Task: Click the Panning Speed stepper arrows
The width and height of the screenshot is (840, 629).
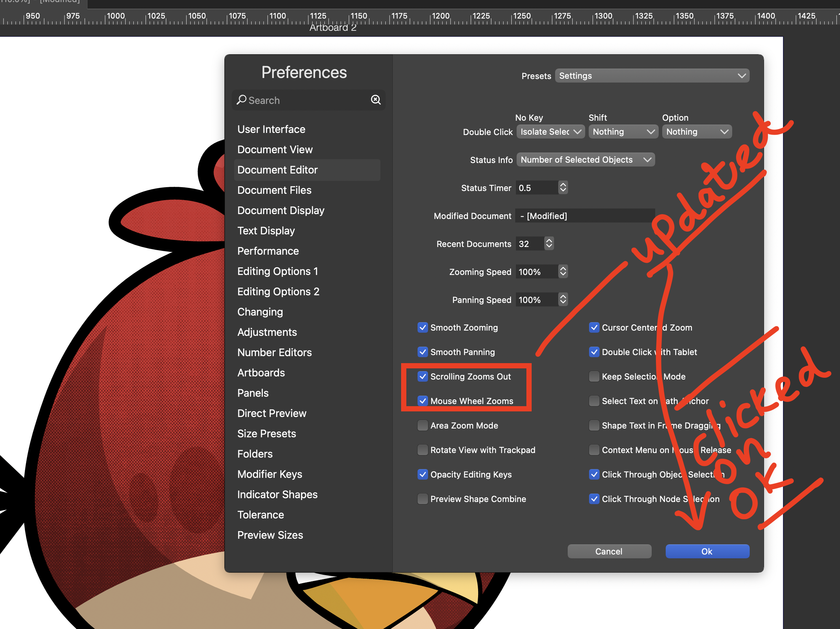Action: point(563,299)
